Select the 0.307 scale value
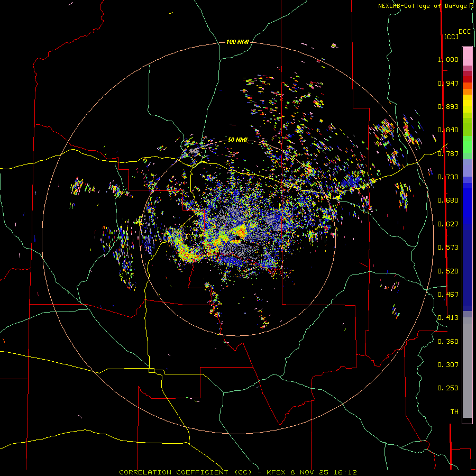This screenshot has height=476, width=476. coord(448,365)
